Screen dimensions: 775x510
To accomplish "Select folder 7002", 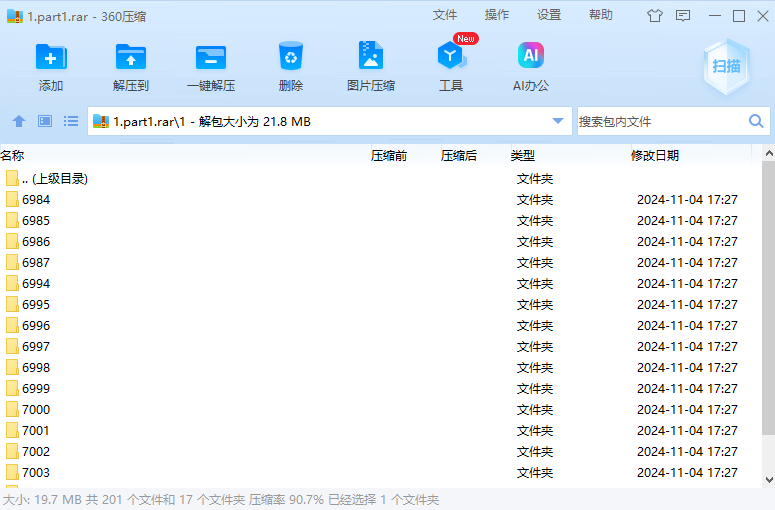I will point(381,451).
